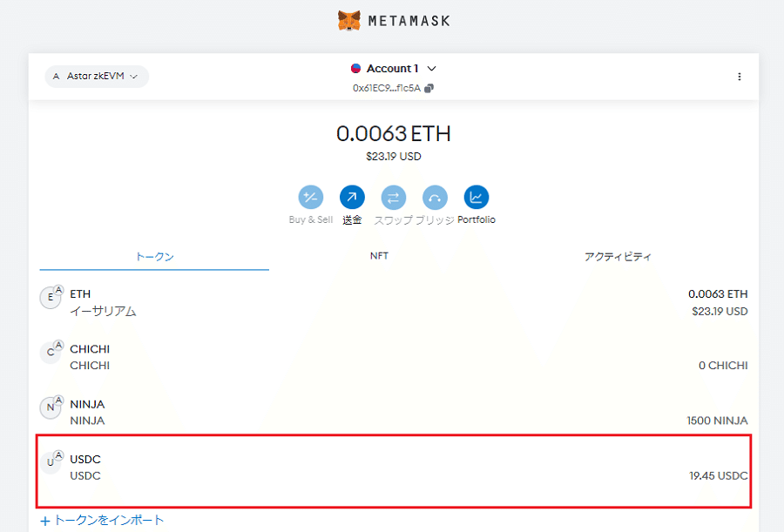Image resolution: width=784 pixels, height=532 pixels.
Task: Select the トークン (Tokens) tab
Action: (x=153, y=257)
